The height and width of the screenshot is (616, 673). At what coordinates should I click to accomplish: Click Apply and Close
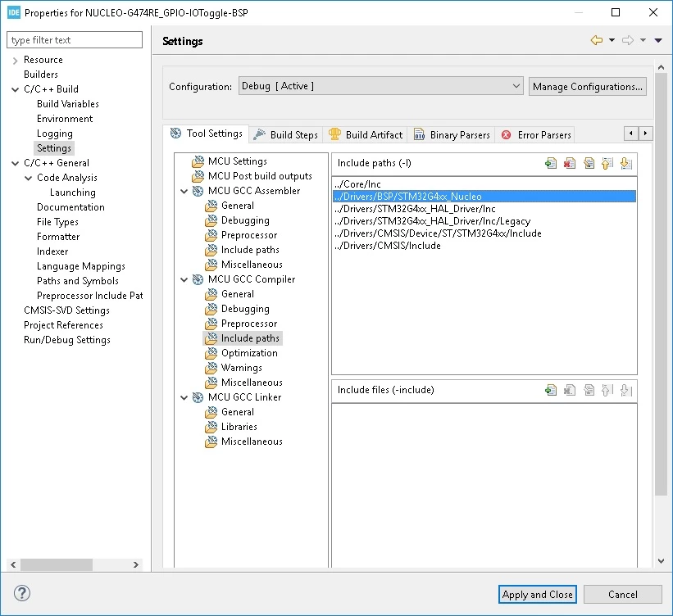pos(537,594)
